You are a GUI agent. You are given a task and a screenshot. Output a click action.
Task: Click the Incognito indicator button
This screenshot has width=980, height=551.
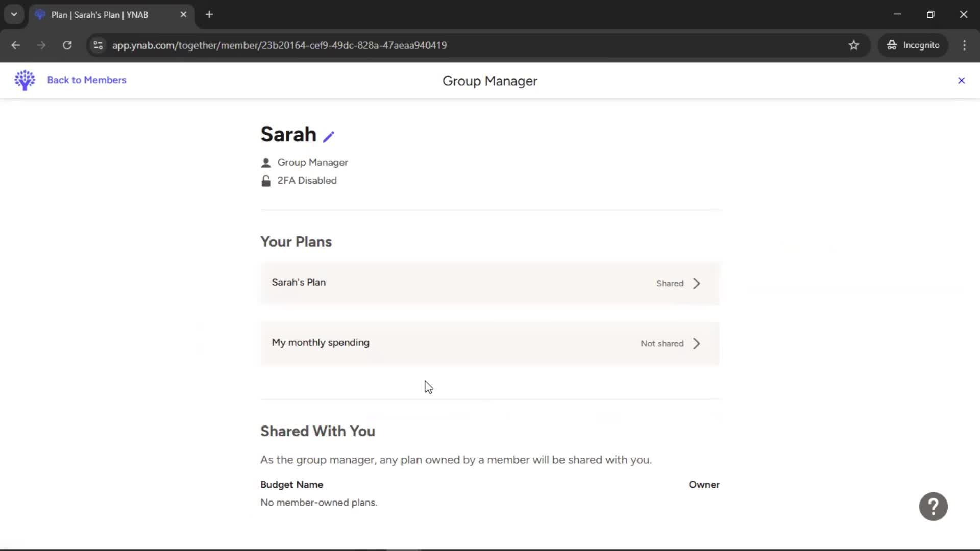pos(913,45)
